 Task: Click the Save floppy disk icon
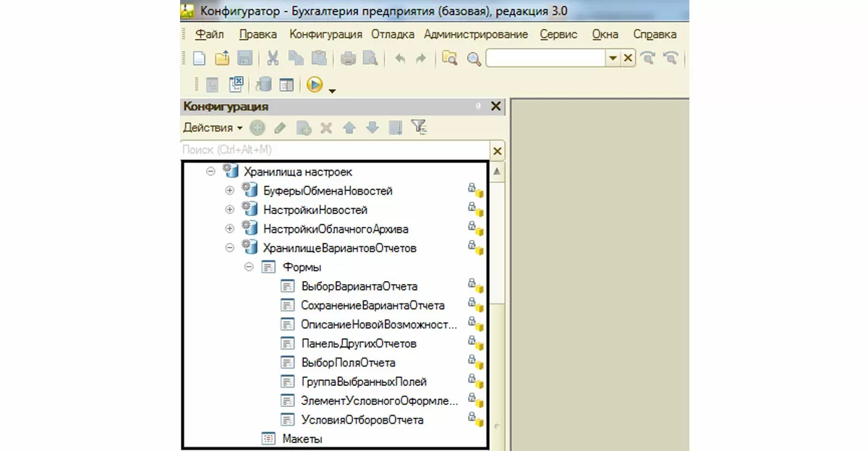[x=244, y=59]
